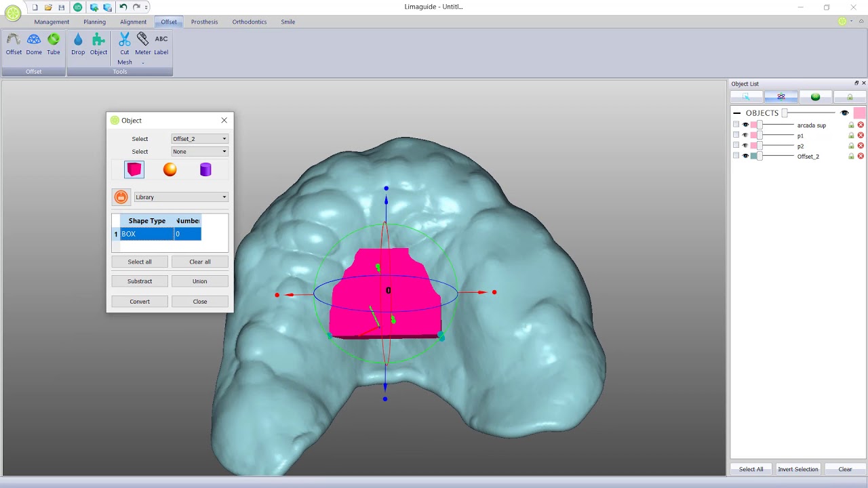Screen dimensions: 868x488
Task: Open the first Select dropdown showing Offset_2
Action: point(199,139)
